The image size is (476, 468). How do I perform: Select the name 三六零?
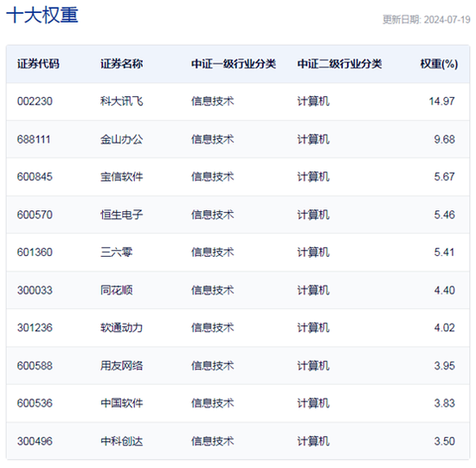(x=117, y=253)
